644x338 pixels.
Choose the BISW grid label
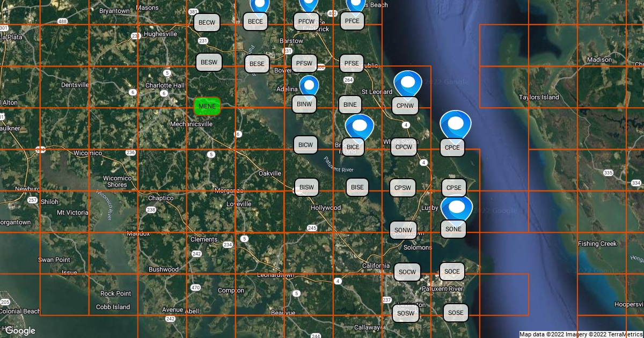pyautogui.click(x=306, y=187)
